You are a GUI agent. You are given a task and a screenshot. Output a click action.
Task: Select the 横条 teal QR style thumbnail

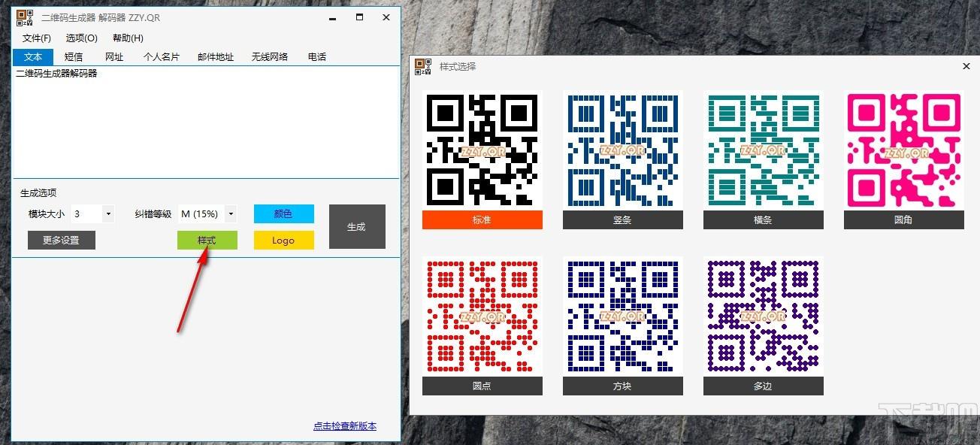(764, 150)
